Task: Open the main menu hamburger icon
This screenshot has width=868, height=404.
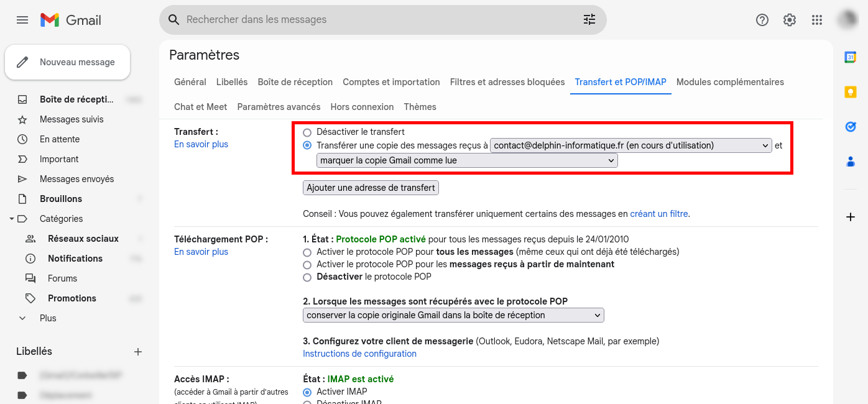Action: 22,20
